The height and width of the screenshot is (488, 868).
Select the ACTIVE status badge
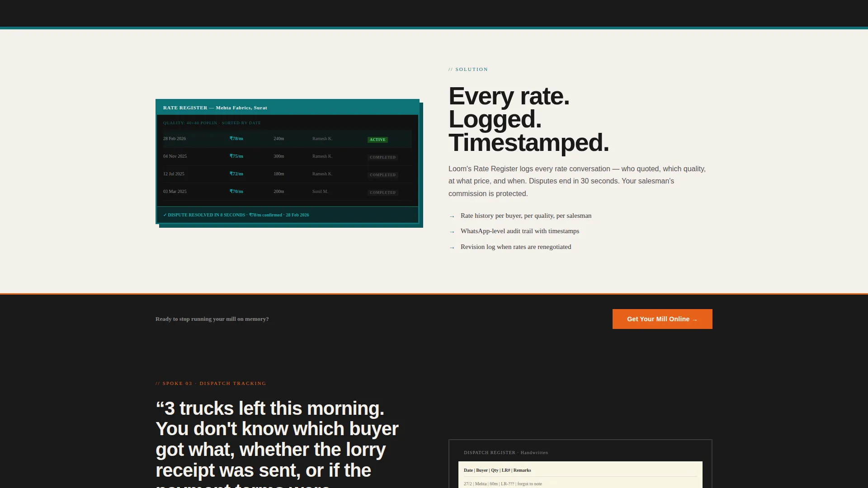(377, 140)
